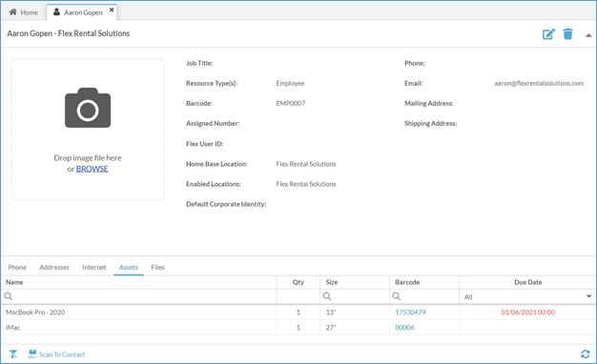Open barcode link 00006
The width and height of the screenshot is (597, 364).
(404, 328)
